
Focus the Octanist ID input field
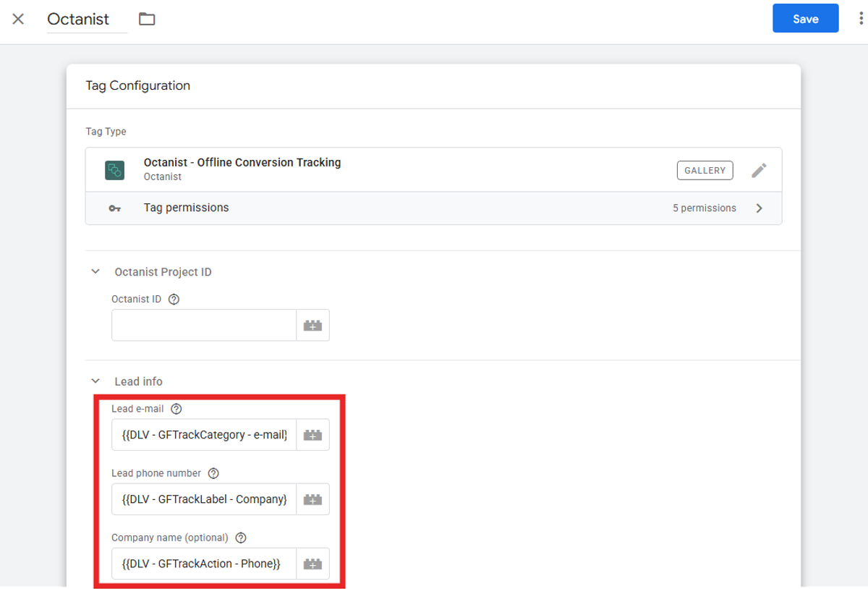pyautogui.click(x=204, y=326)
